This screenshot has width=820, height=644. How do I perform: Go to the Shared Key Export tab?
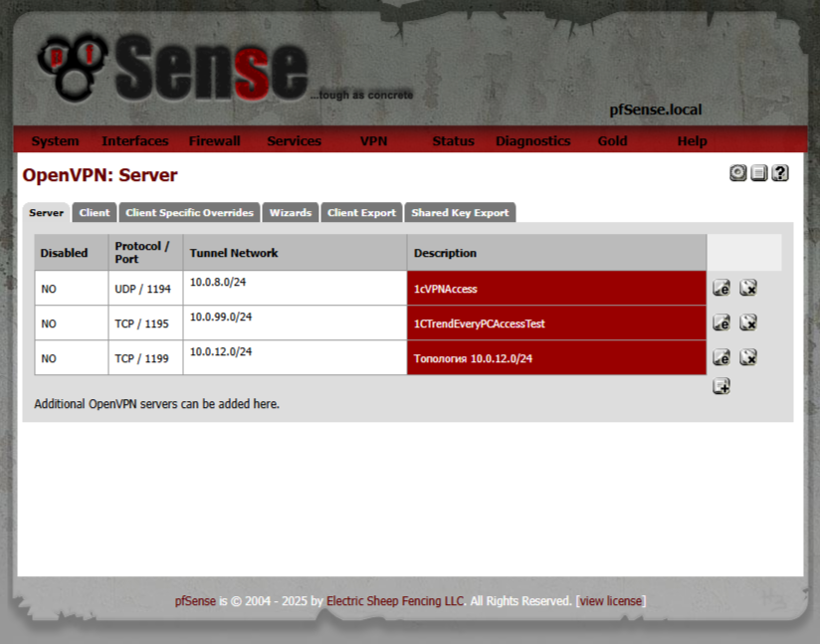[x=460, y=213]
